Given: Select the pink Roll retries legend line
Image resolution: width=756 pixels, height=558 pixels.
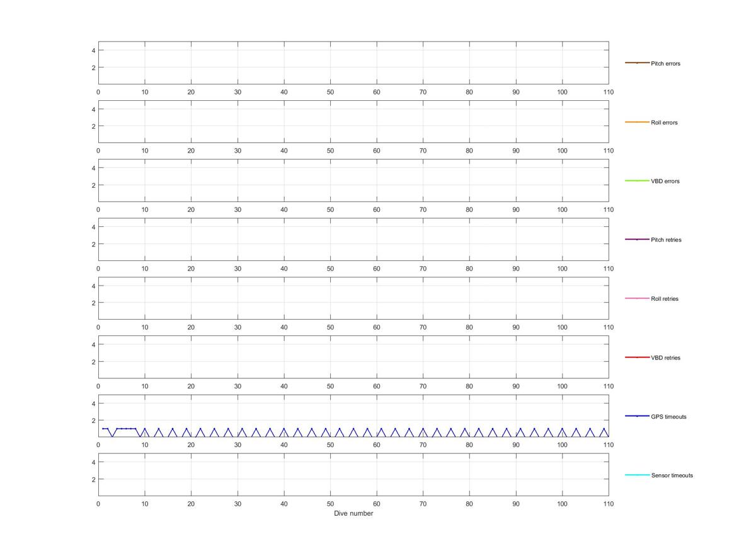Looking at the screenshot, I should pos(637,298).
